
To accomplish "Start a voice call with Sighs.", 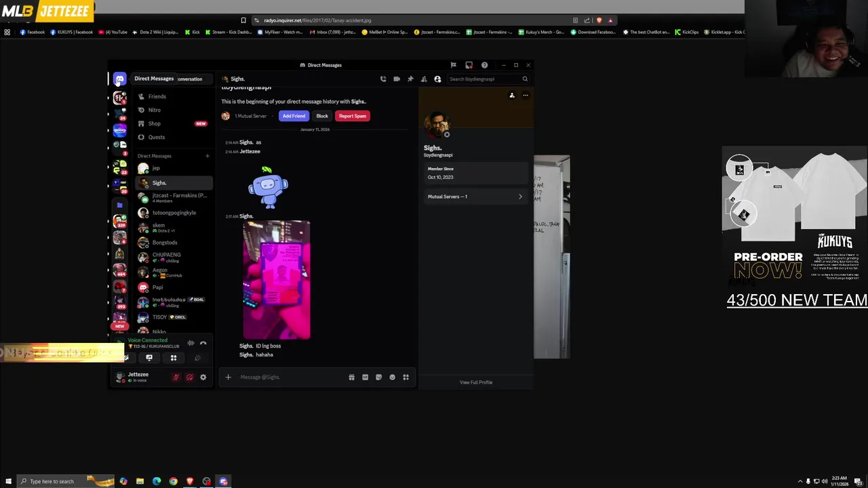I will pos(383,79).
